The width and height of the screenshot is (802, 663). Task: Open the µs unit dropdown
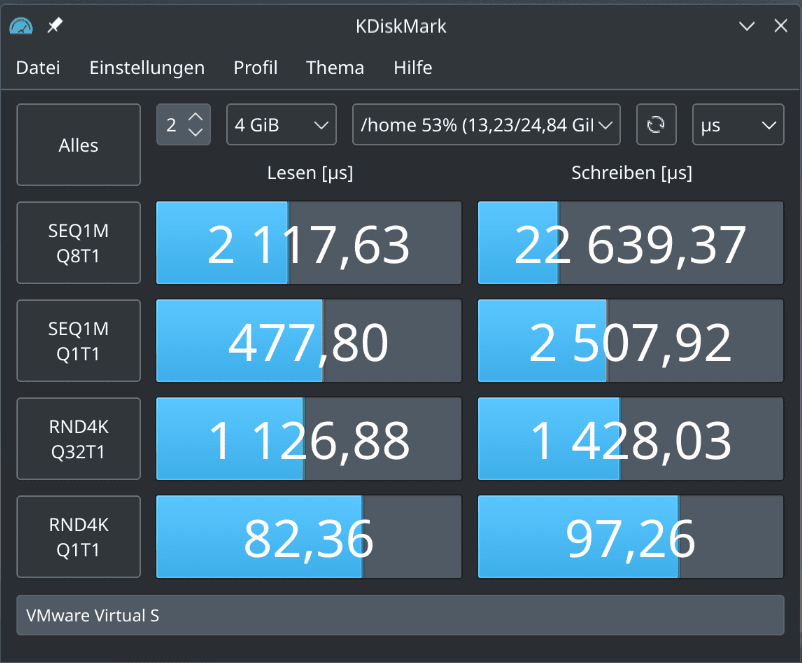738,124
